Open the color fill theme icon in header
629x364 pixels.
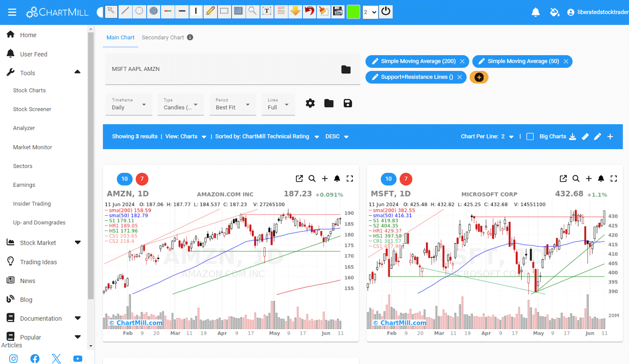coord(555,12)
